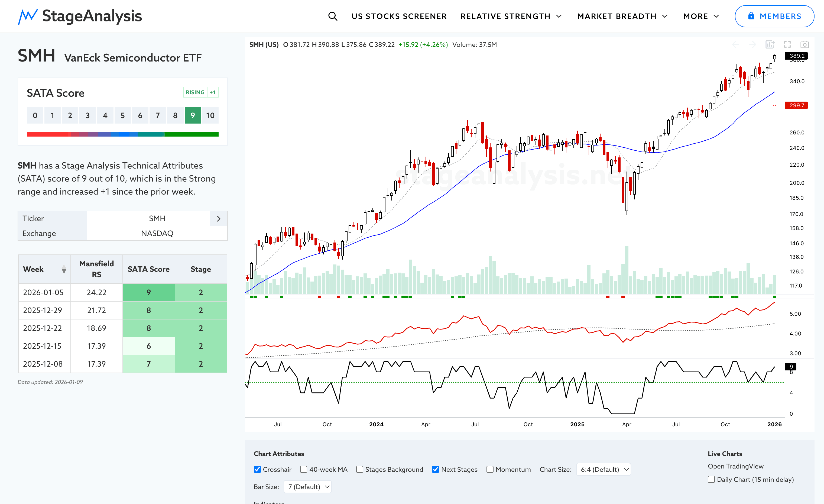Click the search magnifier icon
The width and height of the screenshot is (824, 504).
pyautogui.click(x=332, y=16)
